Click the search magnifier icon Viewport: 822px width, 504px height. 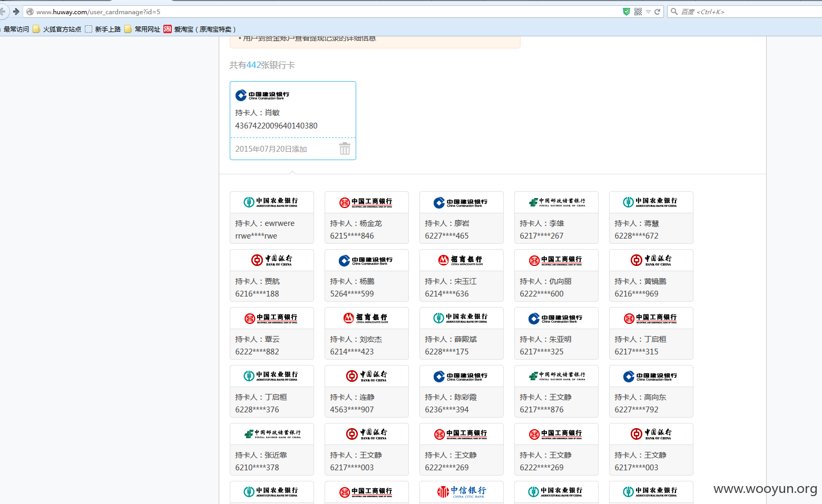(674, 12)
